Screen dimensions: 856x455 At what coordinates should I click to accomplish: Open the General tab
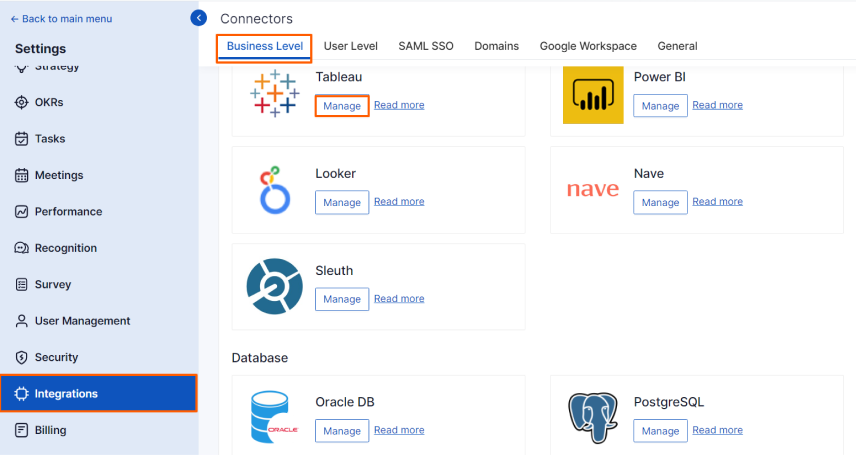(677, 46)
